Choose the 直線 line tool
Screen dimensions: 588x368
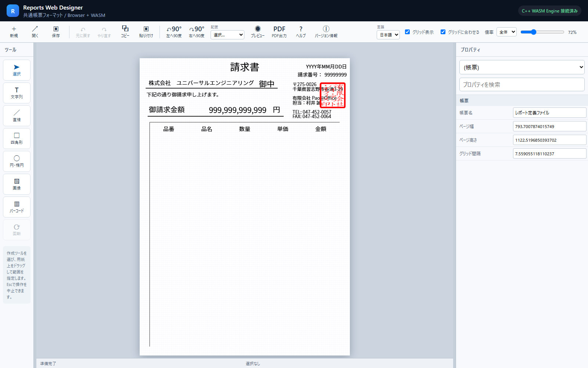coord(17,116)
